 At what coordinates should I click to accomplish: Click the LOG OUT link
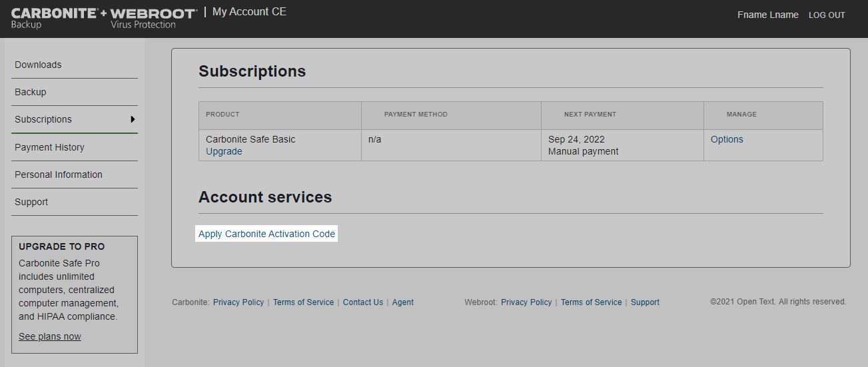tap(827, 15)
